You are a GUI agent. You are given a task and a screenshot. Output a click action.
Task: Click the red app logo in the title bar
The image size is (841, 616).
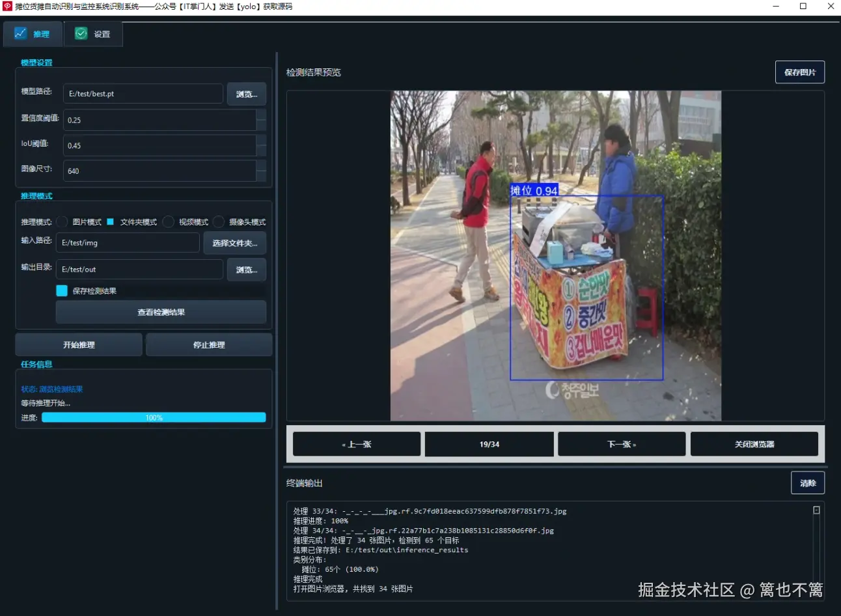pyautogui.click(x=7, y=7)
